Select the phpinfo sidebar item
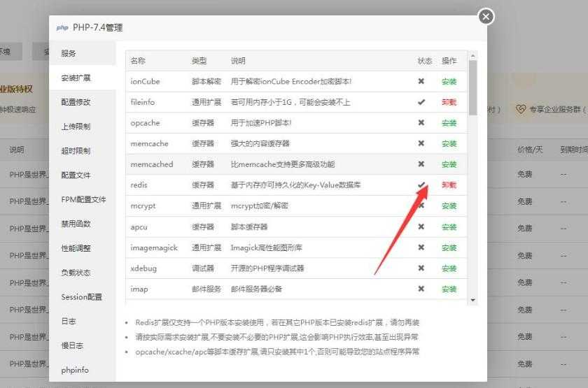Viewport: 588px width, 388px height. 75,370
